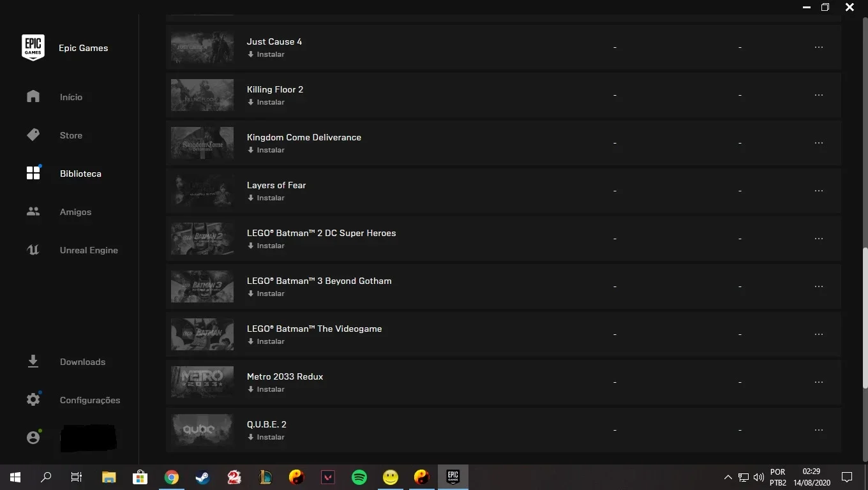This screenshot has width=868, height=490.
Task: Open Google Chrome from the taskbar
Action: click(172, 477)
